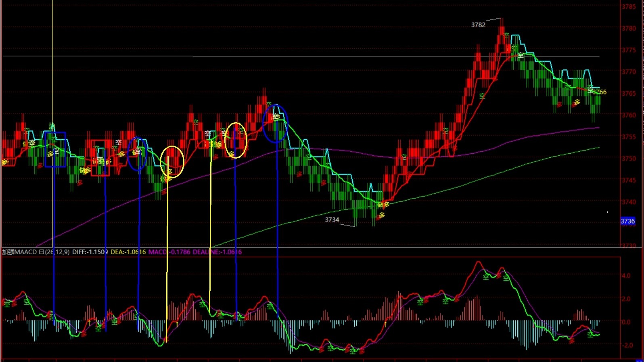The image size is (644, 362).
Task: Select the red rectangle annotation on candles
Action: (100, 158)
